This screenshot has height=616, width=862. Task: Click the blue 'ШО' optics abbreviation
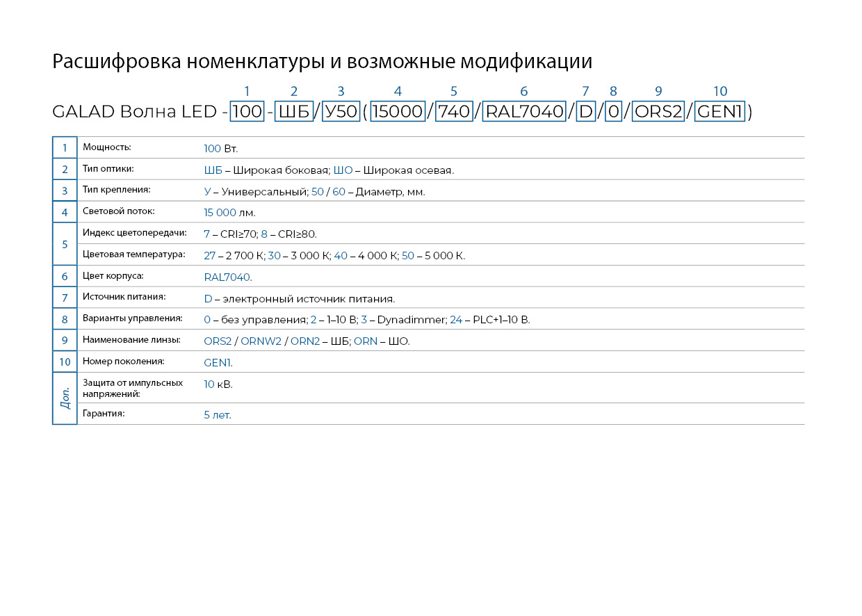[x=343, y=170]
